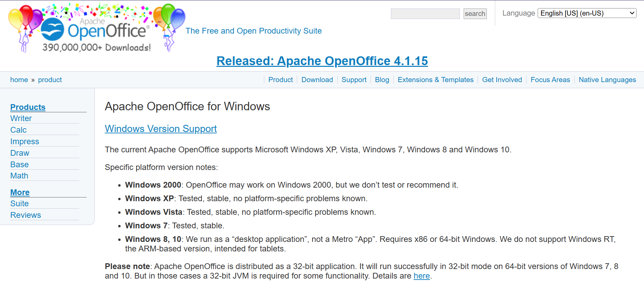644x285 pixels.
Task: Click the 'here' link about 32-bit JVM details
Action: tap(421, 276)
